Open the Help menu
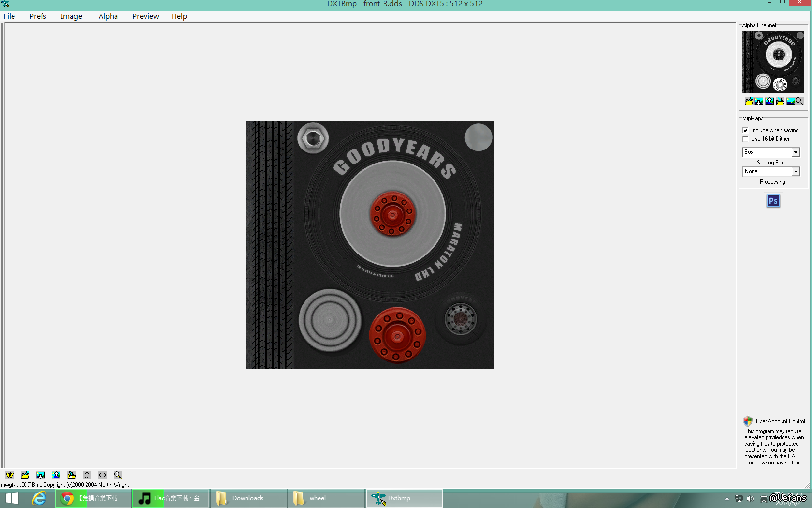The image size is (812, 508). pyautogui.click(x=179, y=16)
